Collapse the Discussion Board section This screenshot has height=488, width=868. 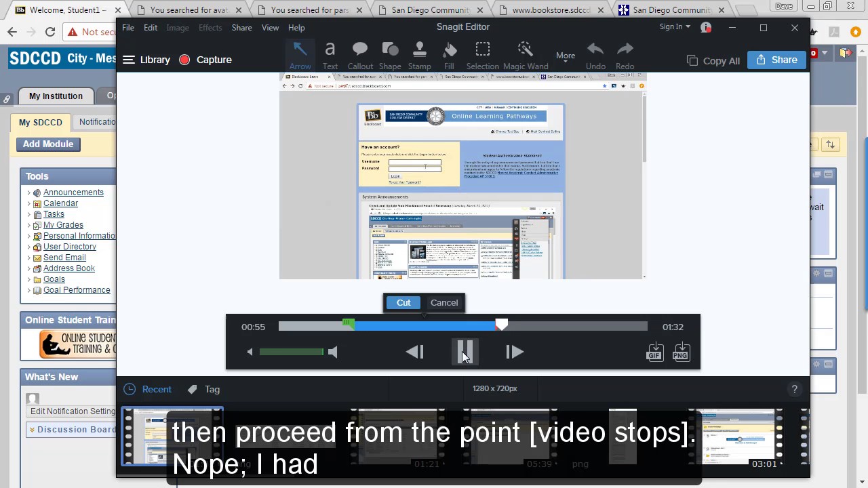[32, 429]
